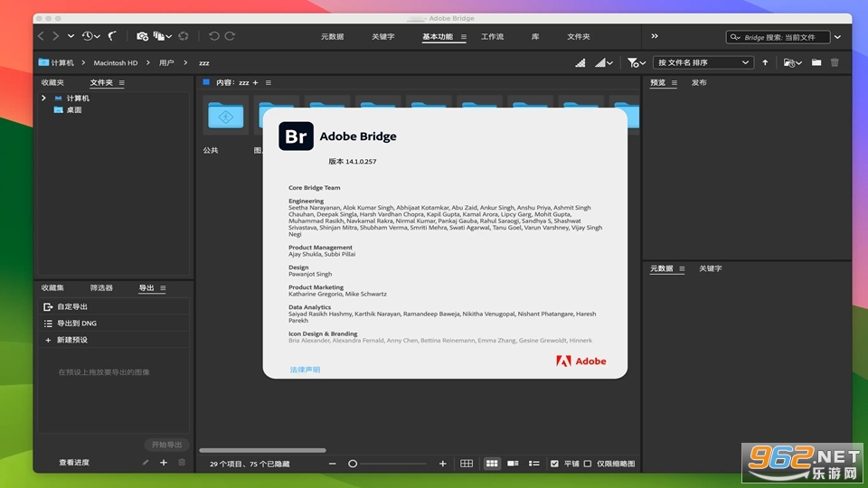
Task: Add a new content tab with plus
Action: pyautogui.click(x=255, y=82)
